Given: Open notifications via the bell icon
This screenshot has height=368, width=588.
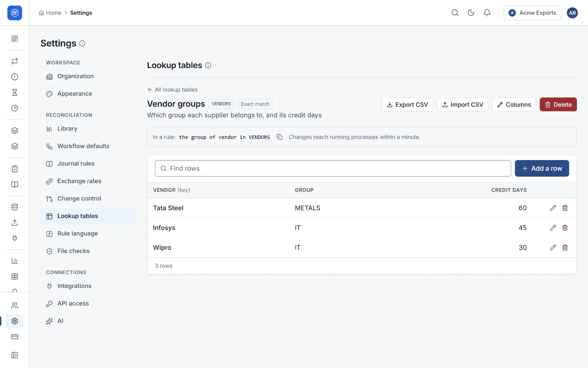Looking at the screenshot, I should 487,13.
